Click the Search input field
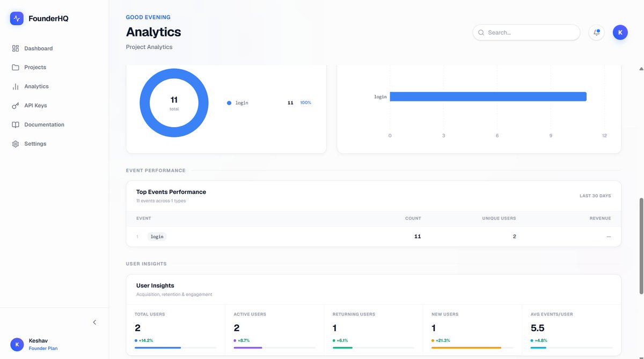 pos(526,33)
